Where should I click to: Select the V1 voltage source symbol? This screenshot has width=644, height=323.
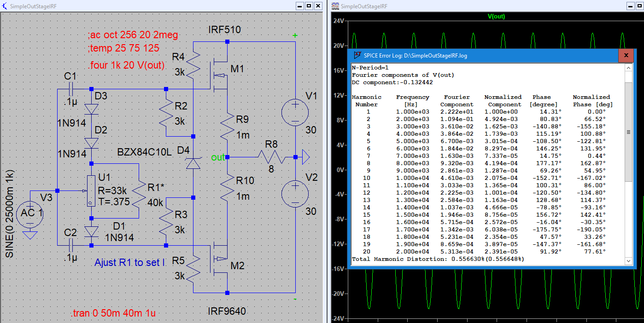(x=295, y=113)
